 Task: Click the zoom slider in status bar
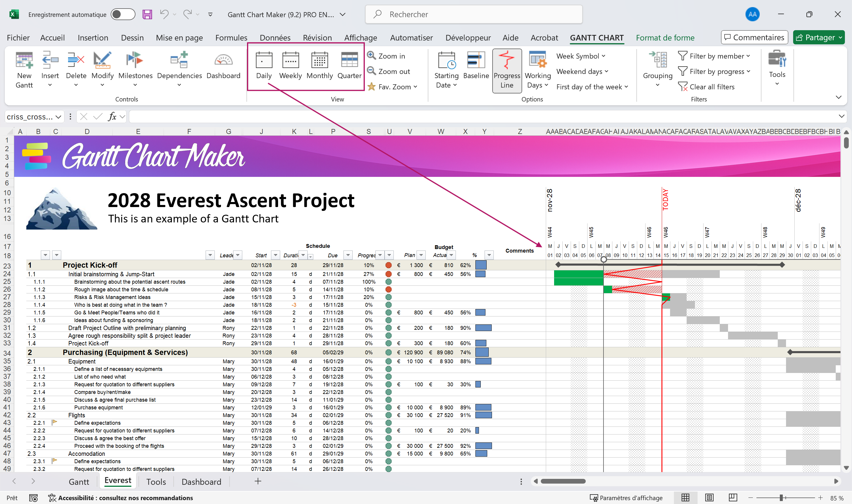click(x=781, y=498)
